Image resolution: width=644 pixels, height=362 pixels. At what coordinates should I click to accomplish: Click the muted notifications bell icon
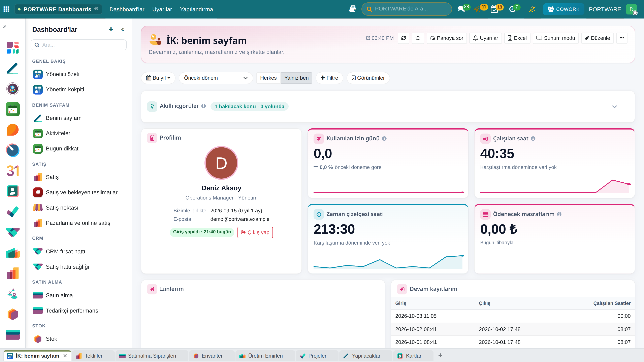coord(532,9)
